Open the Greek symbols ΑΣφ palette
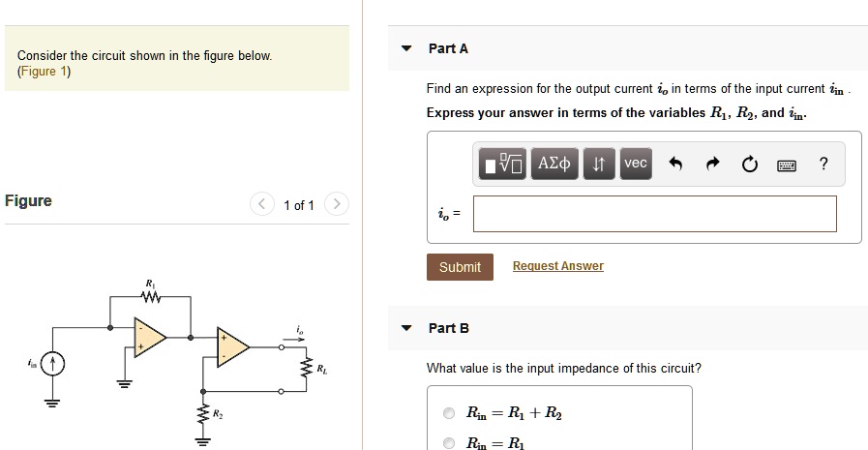The width and height of the screenshot is (868, 450). [554, 164]
